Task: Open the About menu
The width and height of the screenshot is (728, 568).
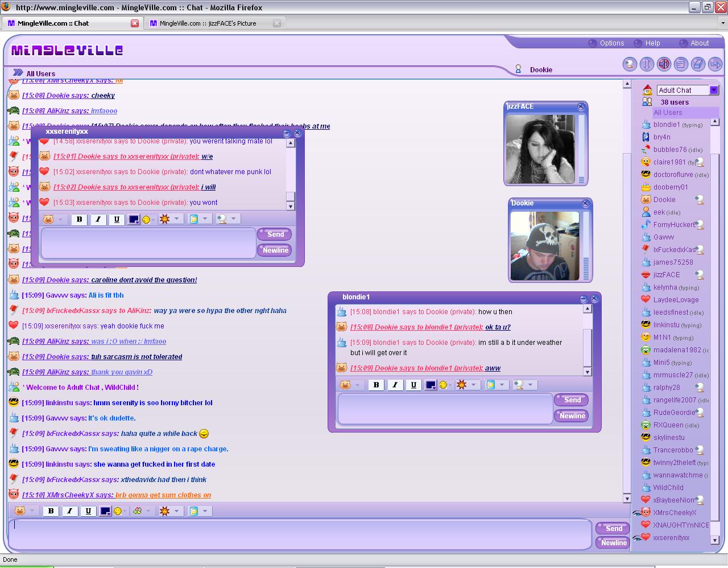Action: (694, 43)
